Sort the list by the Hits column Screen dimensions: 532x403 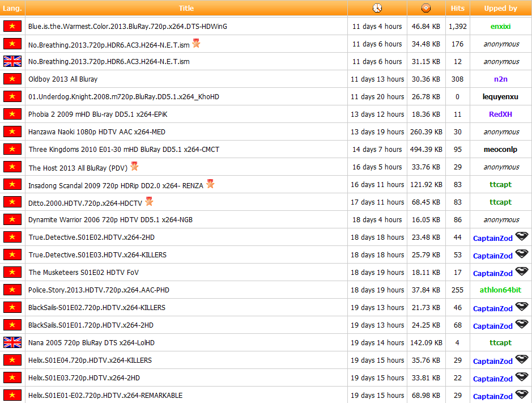click(x=457, y=8)
